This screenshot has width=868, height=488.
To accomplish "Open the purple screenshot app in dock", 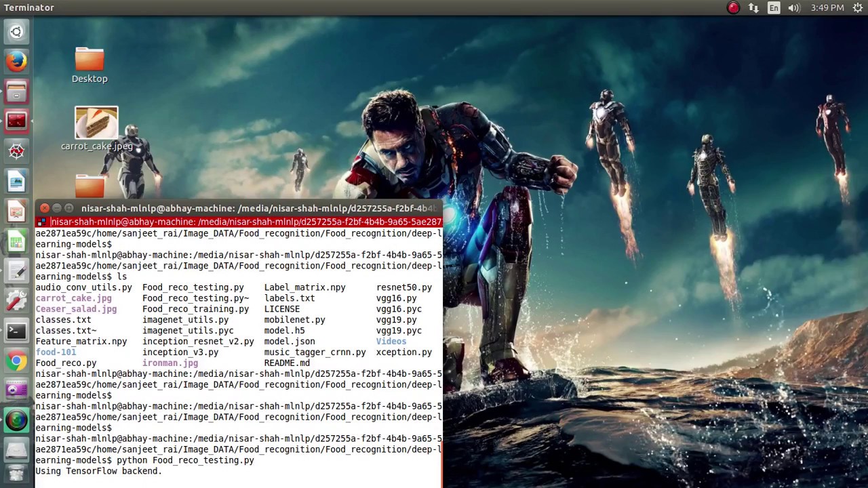I will point(16,390).
